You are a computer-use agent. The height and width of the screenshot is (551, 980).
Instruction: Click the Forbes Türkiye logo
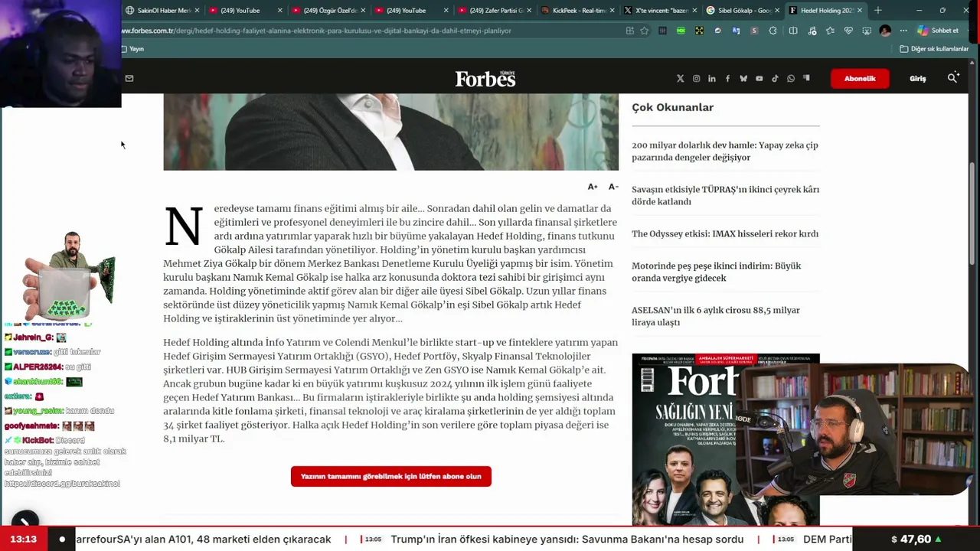point(485,79)
